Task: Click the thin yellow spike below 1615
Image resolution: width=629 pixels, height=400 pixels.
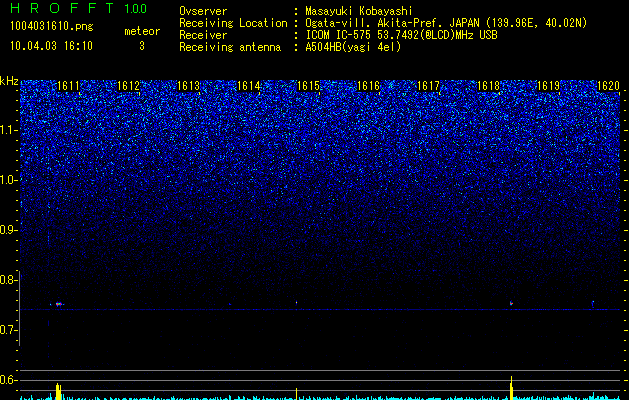Action: [x=296, y=394]
